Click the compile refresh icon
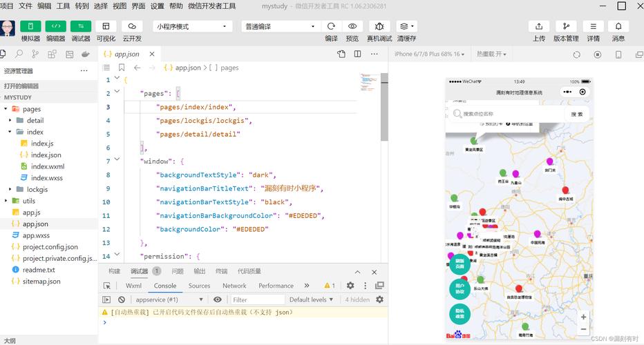Image resolution: width=644 pixels, height=345 pixels. (x=331, y=26)
